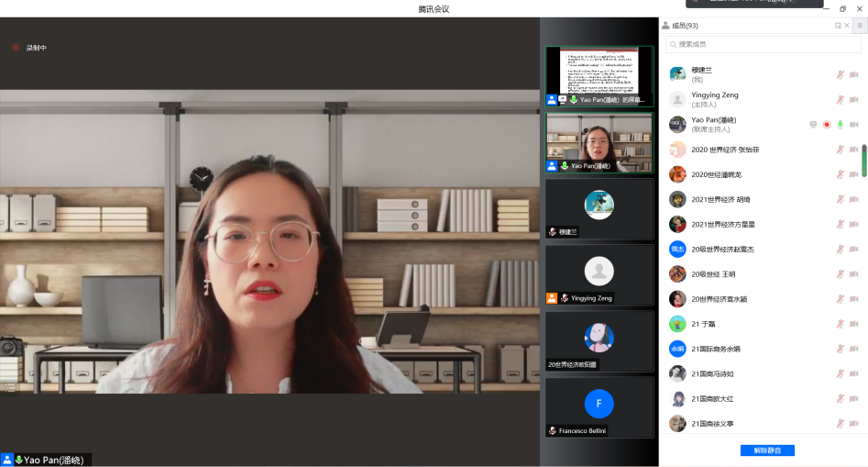
Task: Open the members panel hamburger menu
Action: 859,26
